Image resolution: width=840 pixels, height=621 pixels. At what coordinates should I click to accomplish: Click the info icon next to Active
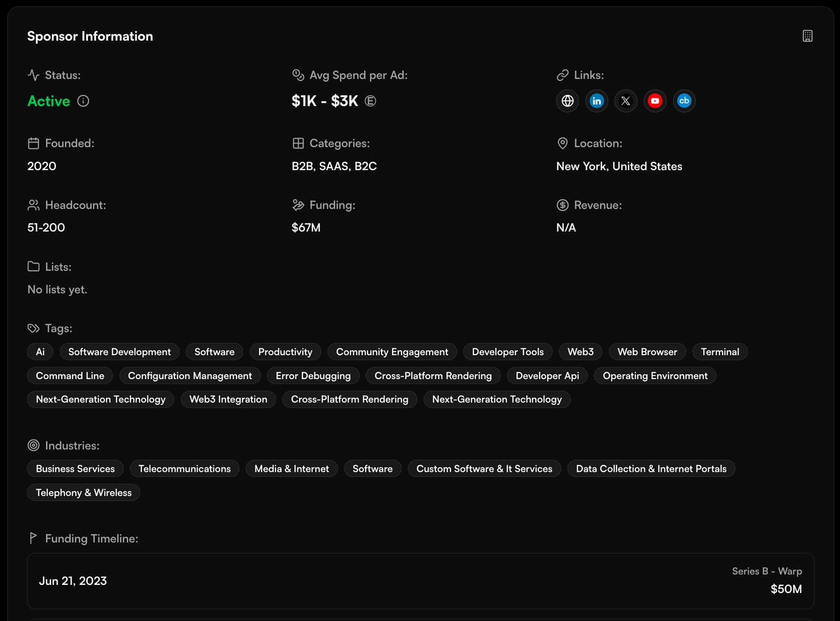click(83, 101)
